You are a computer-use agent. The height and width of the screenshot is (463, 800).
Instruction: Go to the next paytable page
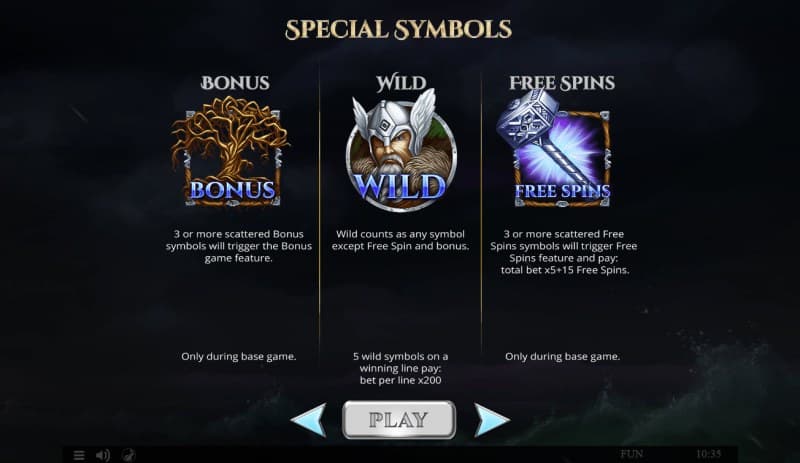491,420
